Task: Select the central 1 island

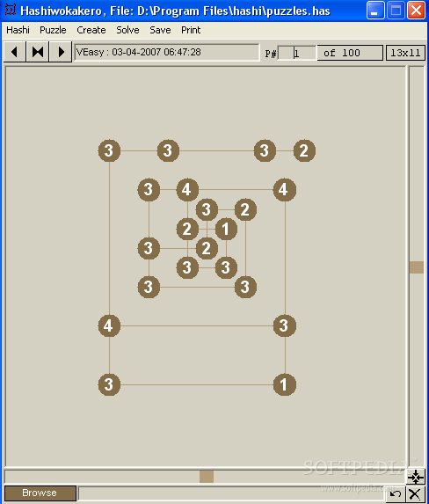Action: pos(226,229)
